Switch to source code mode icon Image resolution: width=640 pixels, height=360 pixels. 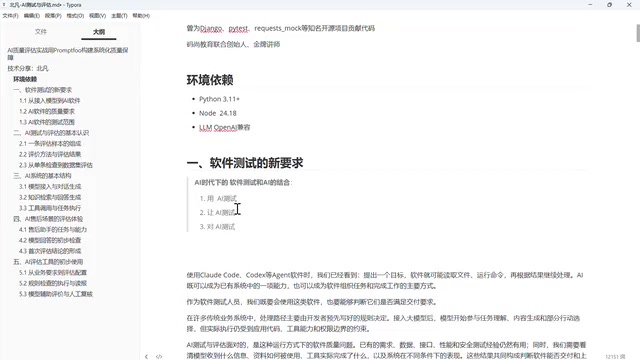159,356
